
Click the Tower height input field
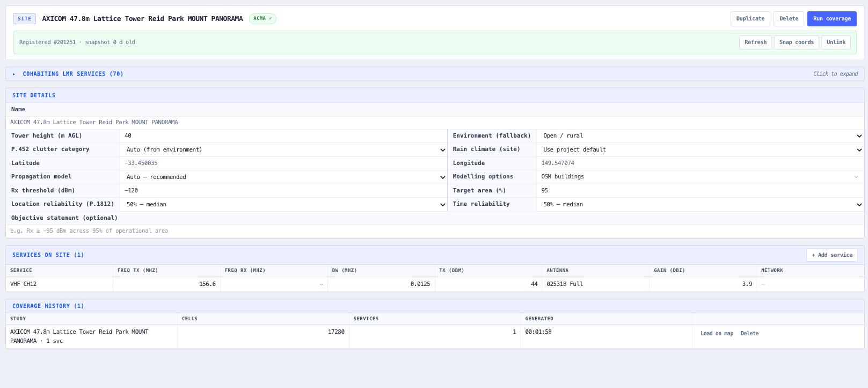pos(283,136)
